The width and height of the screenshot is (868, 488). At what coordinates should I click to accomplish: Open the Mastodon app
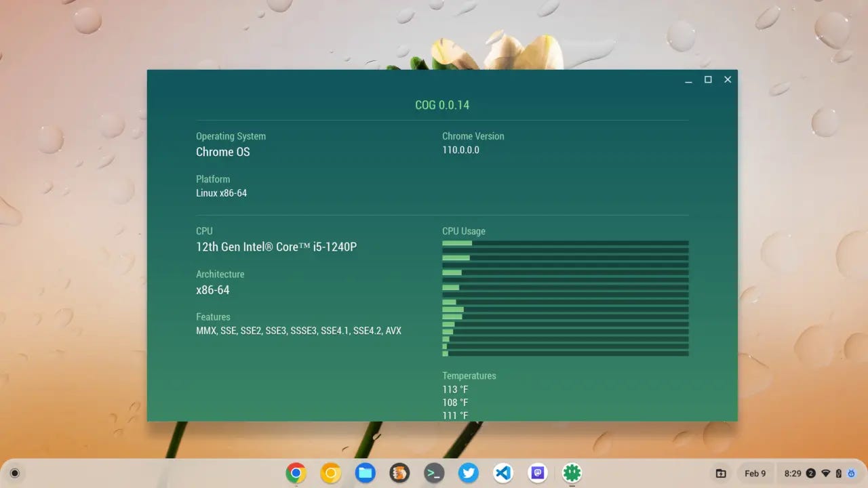[x=538, y=473]
